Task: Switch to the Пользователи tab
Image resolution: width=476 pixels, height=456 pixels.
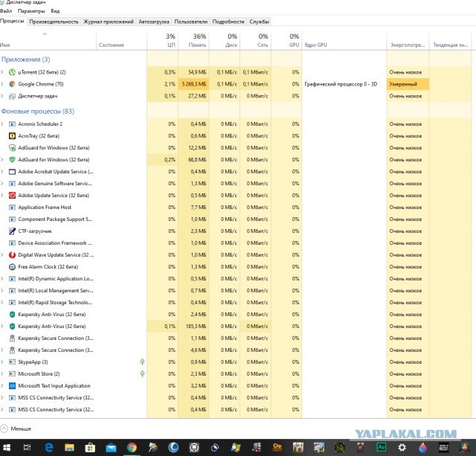Action: click(191, 22)
